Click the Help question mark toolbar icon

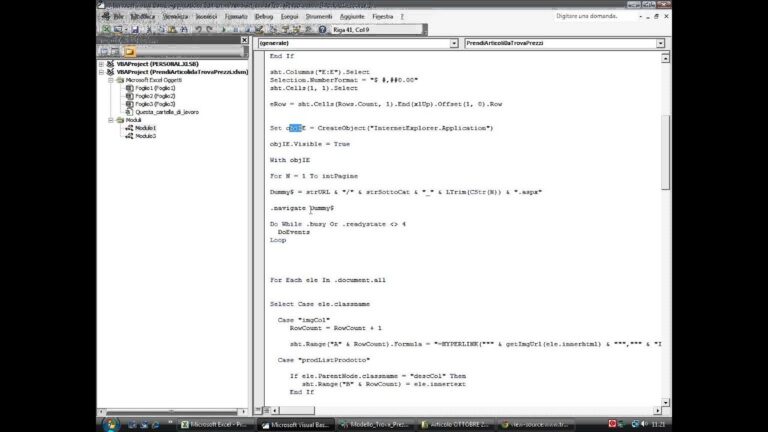tap(322, 29)
